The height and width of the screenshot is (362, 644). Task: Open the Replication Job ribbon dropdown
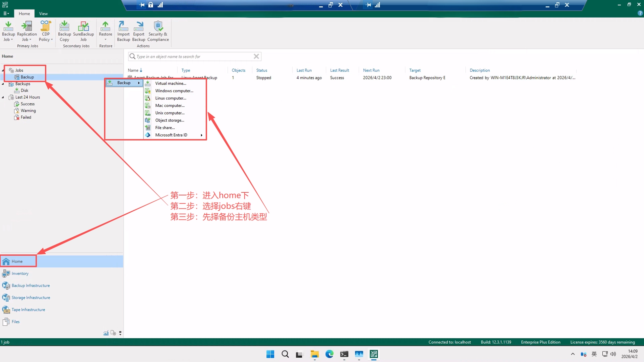tap(27, 31)
